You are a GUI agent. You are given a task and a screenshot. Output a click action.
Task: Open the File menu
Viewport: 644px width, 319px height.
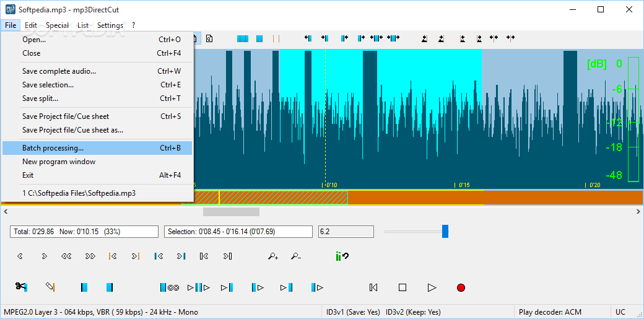pos(11,25)
